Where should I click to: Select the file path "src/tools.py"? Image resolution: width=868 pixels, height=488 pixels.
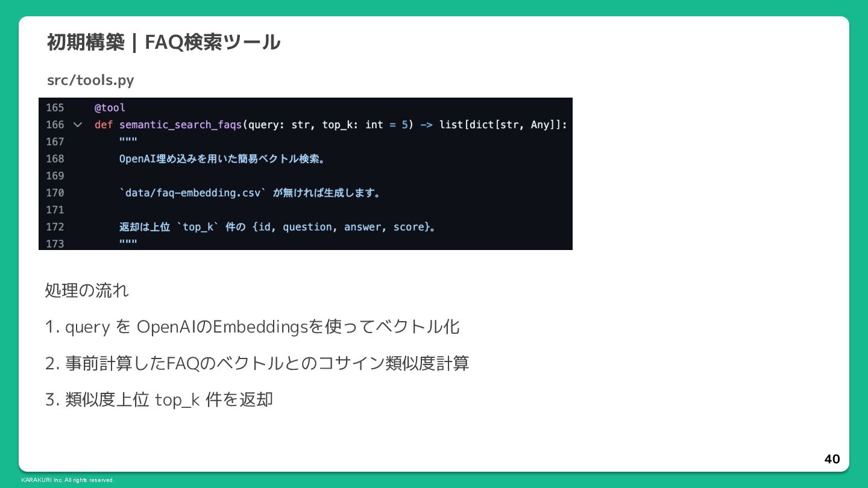click(90, 80)
